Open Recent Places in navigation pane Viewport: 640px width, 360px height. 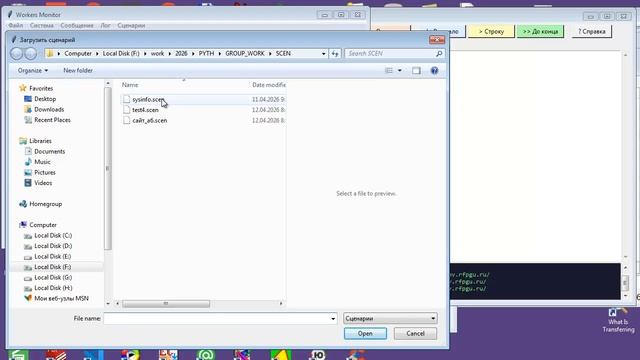tap(52, 120)
